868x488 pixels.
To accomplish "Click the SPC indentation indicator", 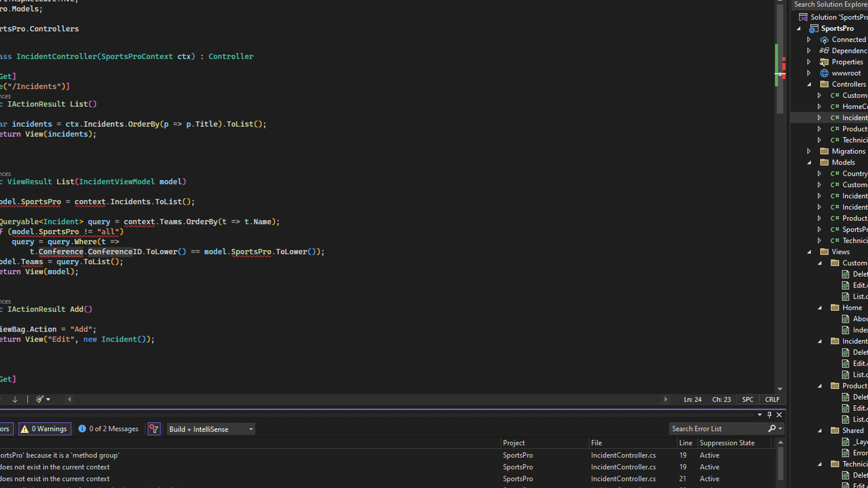I will point(747,399).
